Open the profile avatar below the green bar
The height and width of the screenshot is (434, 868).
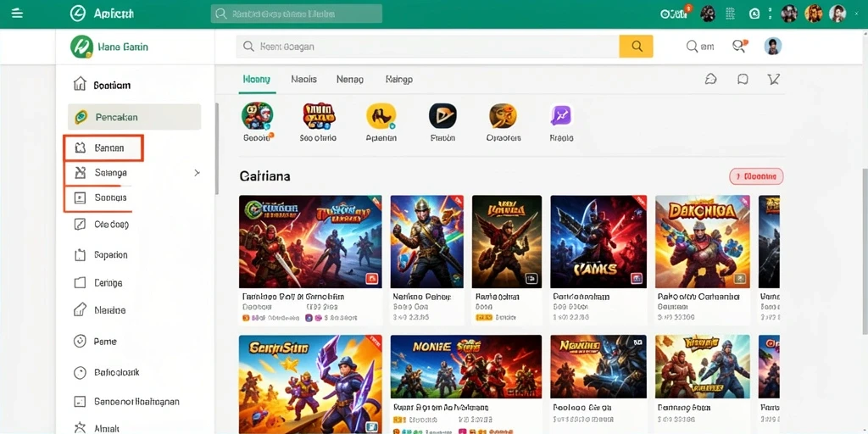coord(773,46)
